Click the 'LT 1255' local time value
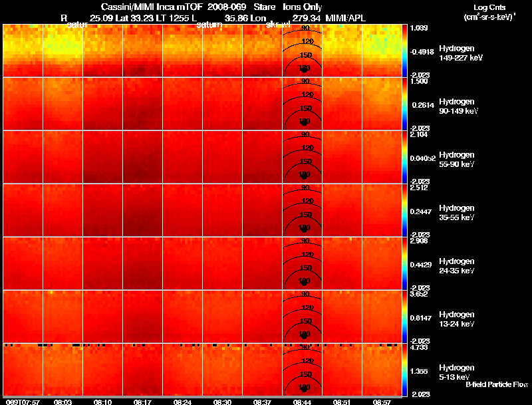The width and height of the screenshot is (532, 405). (173, 18)
